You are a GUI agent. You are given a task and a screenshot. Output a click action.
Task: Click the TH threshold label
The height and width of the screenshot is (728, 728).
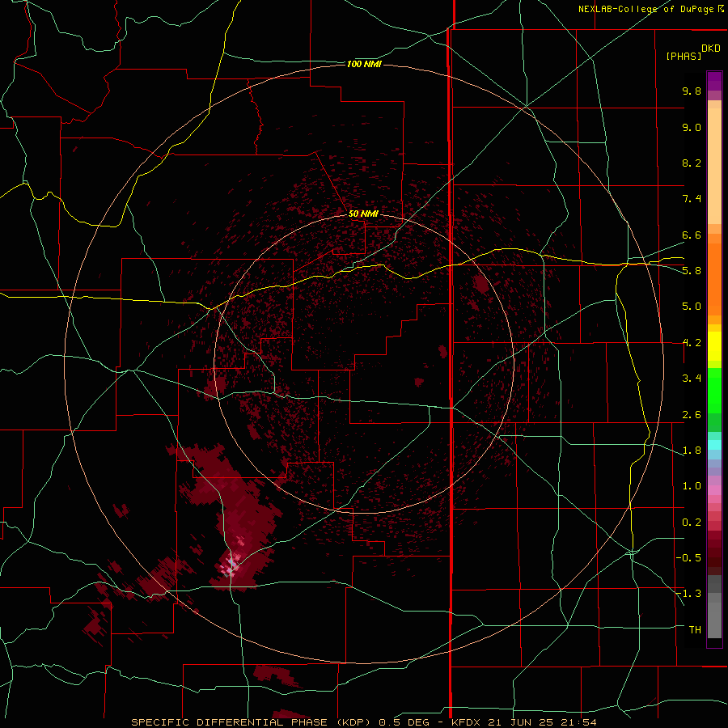coord(695,629)
